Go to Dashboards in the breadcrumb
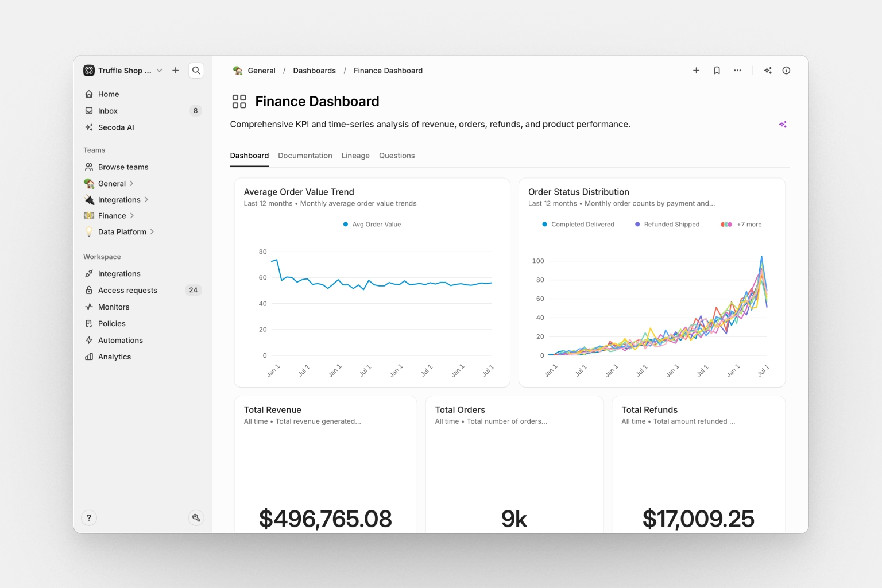The width and height of the screenshot is (882, 588). 314,71
